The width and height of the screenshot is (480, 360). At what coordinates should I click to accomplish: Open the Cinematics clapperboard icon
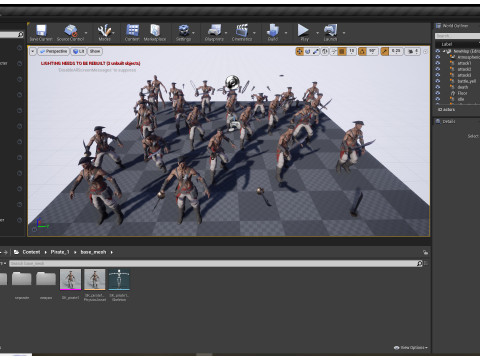[242, 30]
